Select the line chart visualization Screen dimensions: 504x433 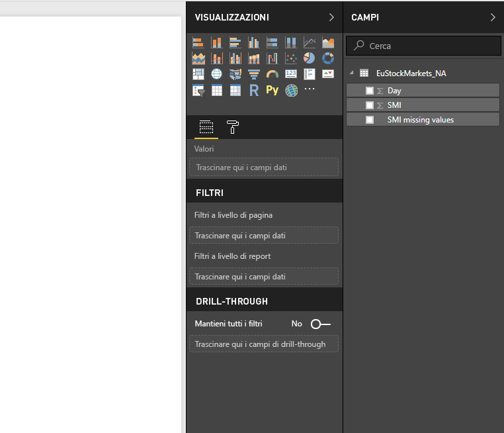310,42
